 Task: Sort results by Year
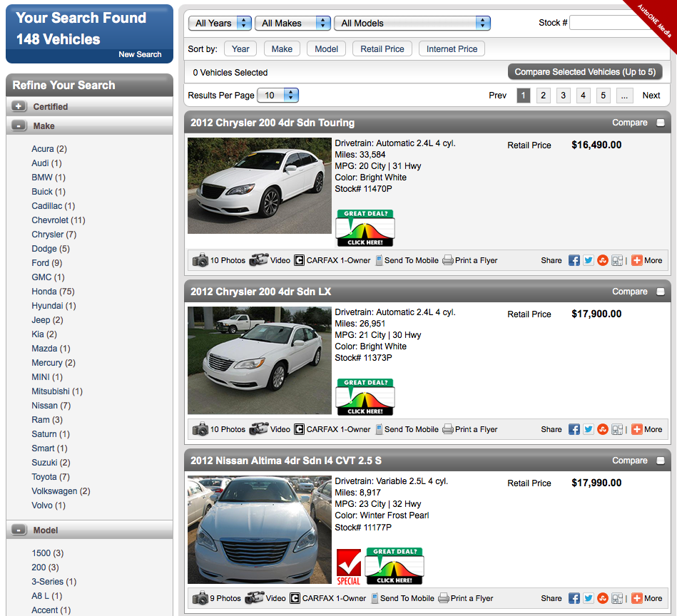tap(240, 49)
